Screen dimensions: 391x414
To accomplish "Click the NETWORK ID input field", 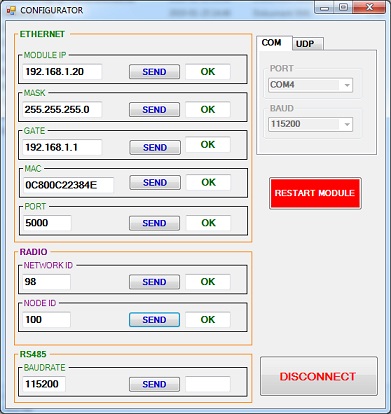I will click(x=46, y=282).
